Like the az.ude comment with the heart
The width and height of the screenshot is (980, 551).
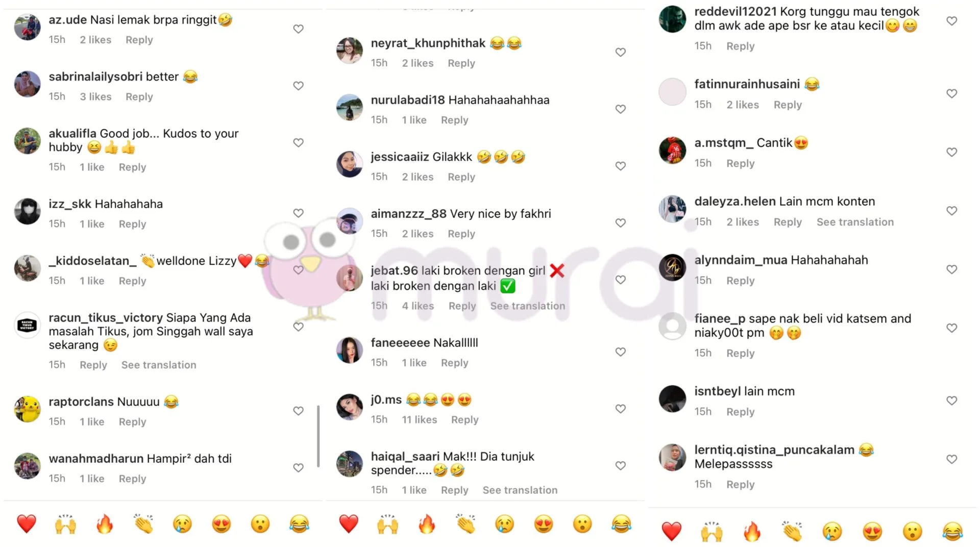(x=298, y=29)
